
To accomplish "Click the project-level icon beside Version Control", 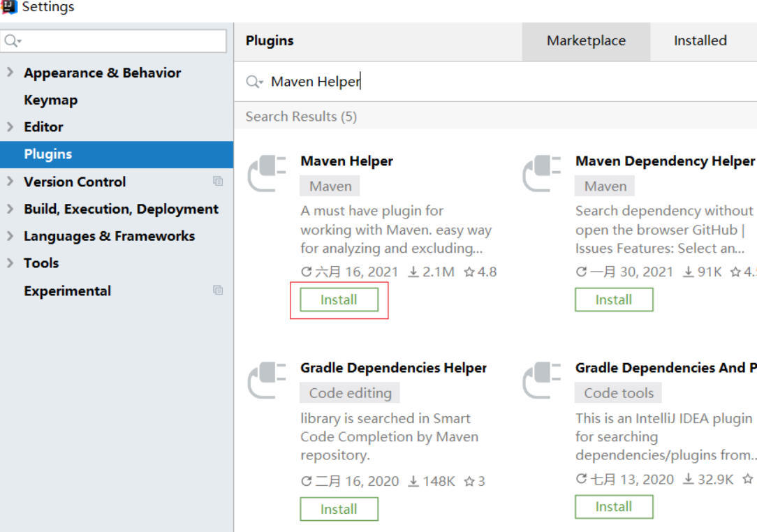I will [x=218, y=181].
